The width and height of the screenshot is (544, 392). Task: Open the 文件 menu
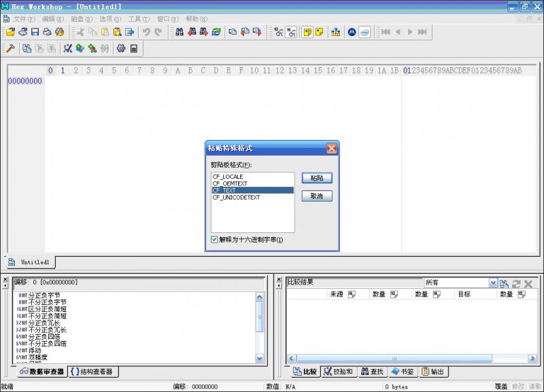(x=24, y=19)
